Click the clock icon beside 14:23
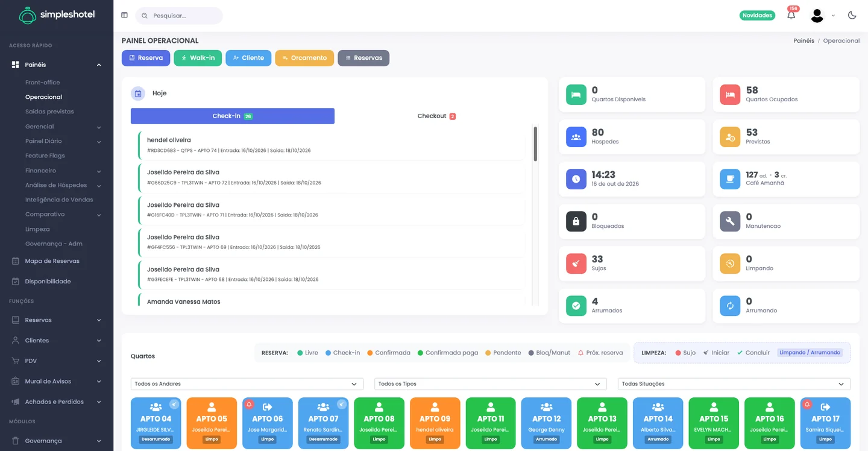This screenshot has height=451, width=868. point(576,179)
